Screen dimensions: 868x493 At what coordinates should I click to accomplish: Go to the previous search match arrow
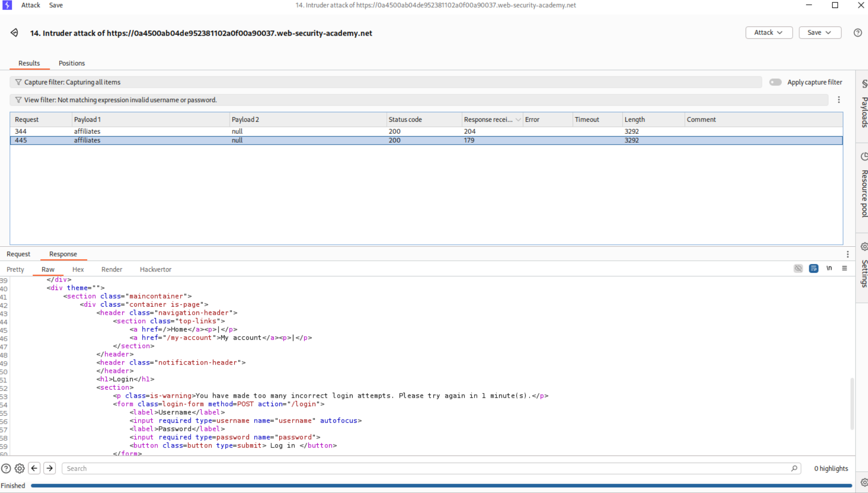(x=34, y=468)
